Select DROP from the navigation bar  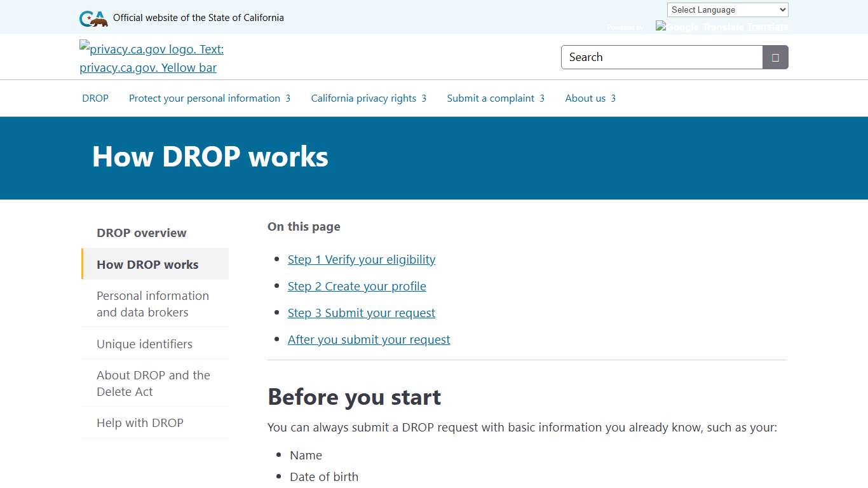click(95, 98)
